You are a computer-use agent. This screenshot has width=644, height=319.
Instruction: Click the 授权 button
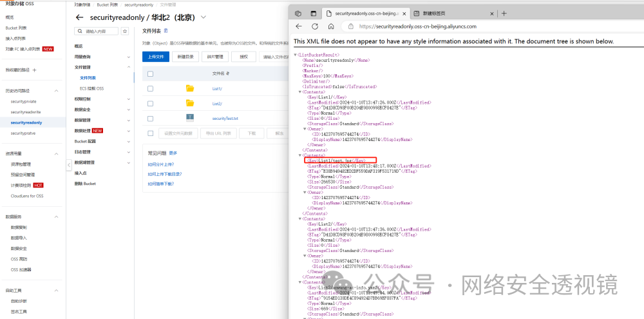pyautogui.click(x=243, y=57)
